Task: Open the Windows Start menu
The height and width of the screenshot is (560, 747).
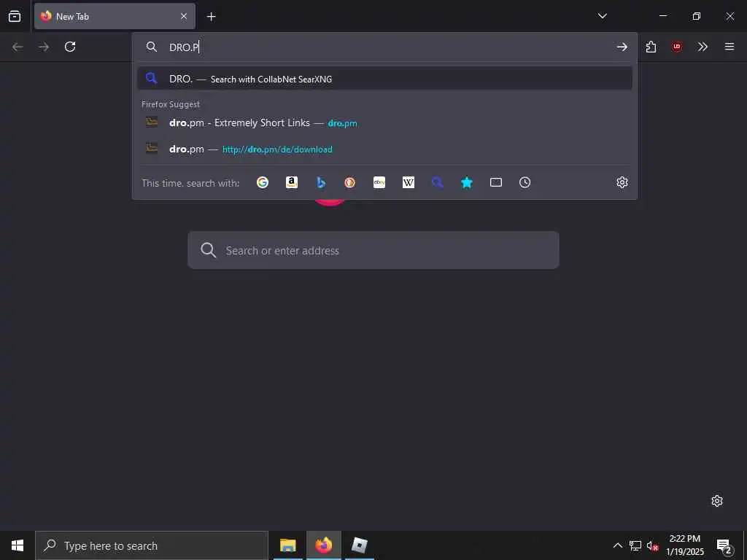Action: point(18,545)
